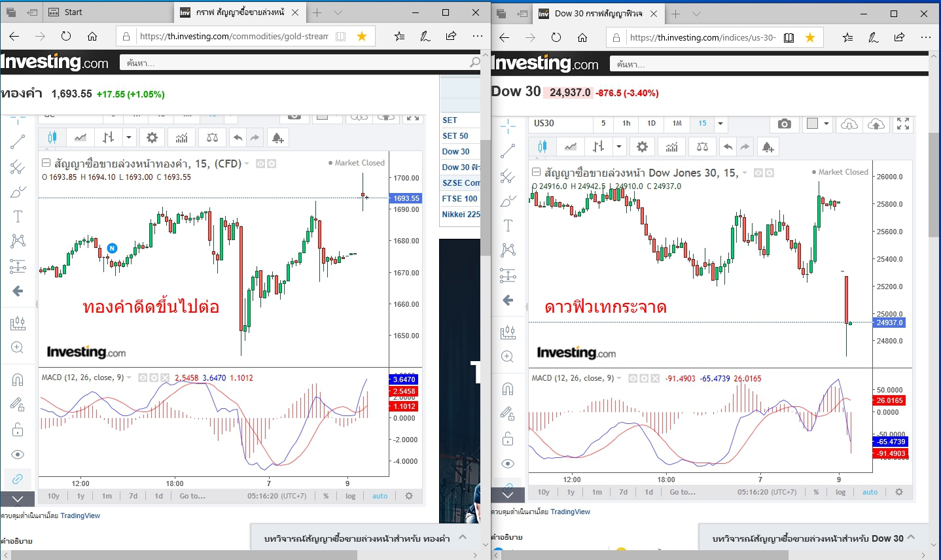Screen dimensions: 941x560
Task: Switch Dow 30 chart to the 1M interval
Action: tap(677, 124)
